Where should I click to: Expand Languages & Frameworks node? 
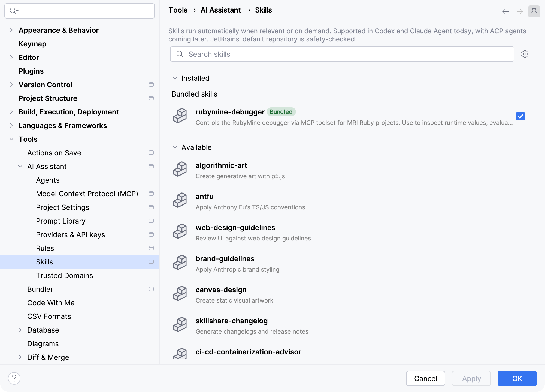pos(11,125)
